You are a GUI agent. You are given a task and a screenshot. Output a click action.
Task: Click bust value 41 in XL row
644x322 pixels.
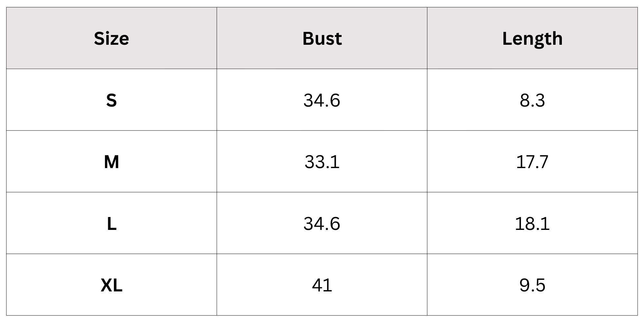click(x=322, y=285)
